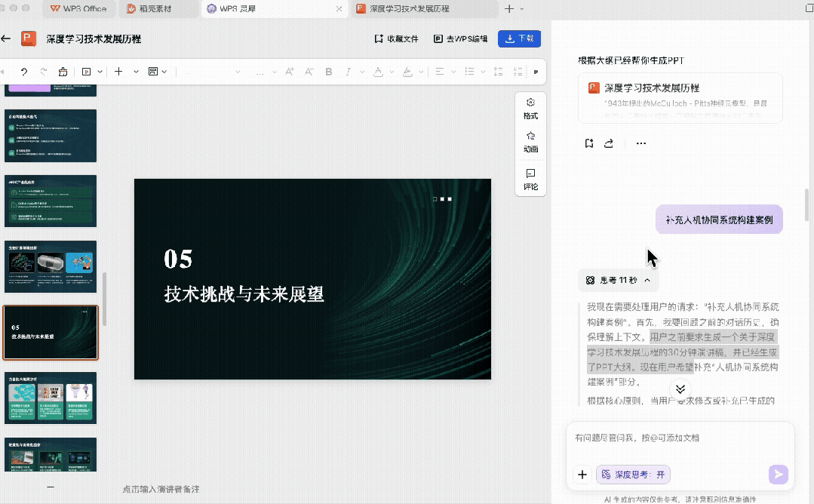Click 收藏文件 to bookmark the file
The image size is (814, 504).
pyautogui.click(x=396, y=38)
